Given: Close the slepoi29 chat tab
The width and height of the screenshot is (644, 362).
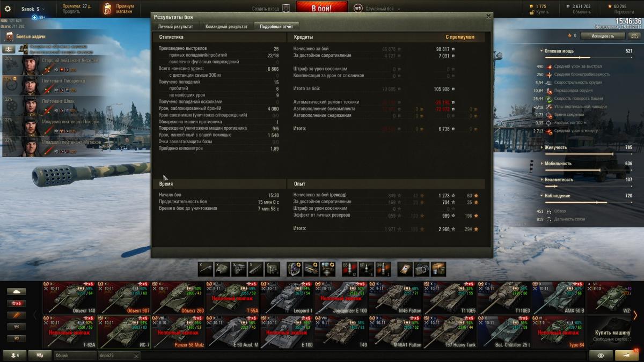Looking at the screenshot, I should click(136, 356).
